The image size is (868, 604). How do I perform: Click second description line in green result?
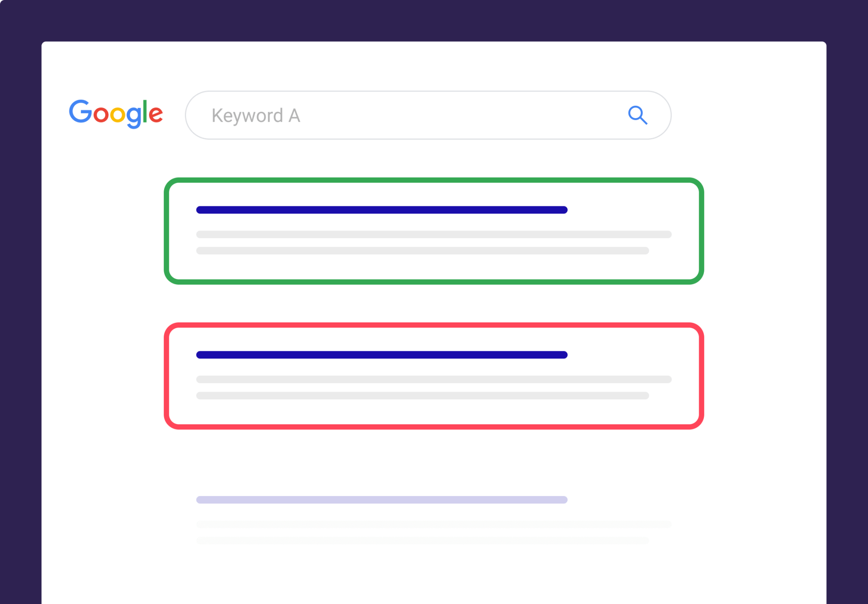point(422,251)
